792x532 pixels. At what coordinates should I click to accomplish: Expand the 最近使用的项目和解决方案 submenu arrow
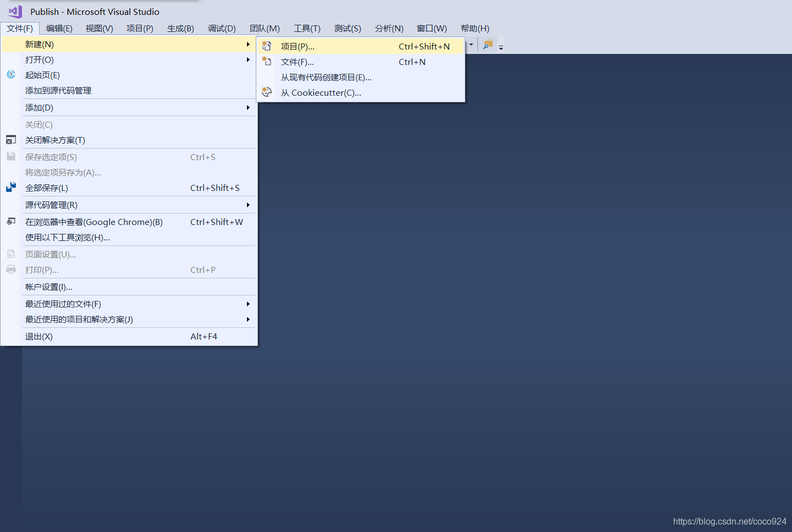[248, 319]
